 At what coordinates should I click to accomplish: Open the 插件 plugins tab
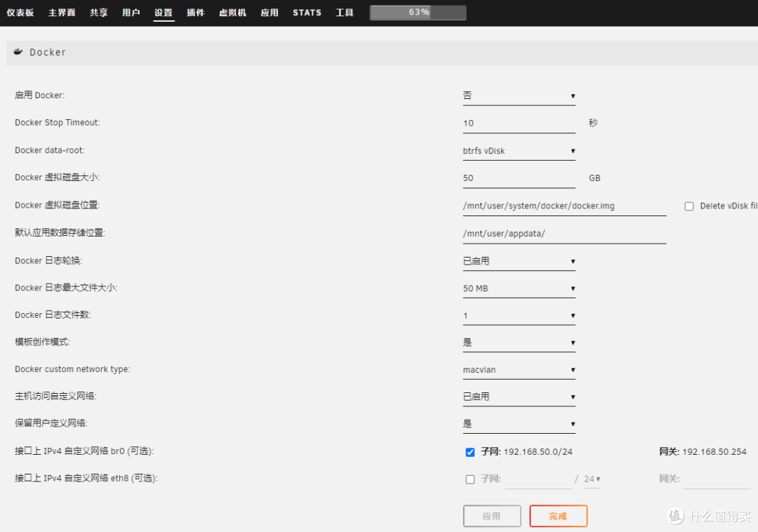196,13
